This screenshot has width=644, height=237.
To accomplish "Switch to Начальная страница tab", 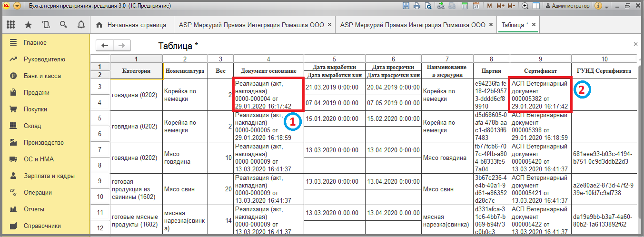I will click(x=131, y=25).
